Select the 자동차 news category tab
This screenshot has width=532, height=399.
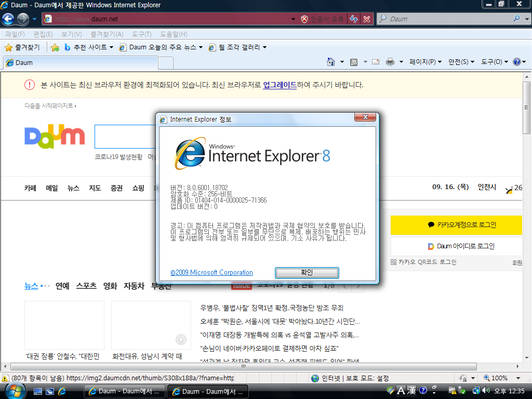pos(134,286)
